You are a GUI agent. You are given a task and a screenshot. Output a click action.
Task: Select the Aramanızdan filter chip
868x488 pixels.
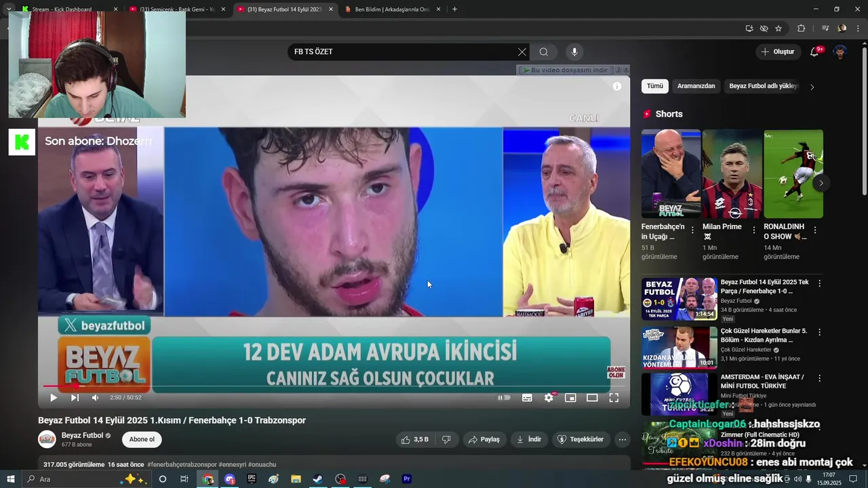[696, 86]
